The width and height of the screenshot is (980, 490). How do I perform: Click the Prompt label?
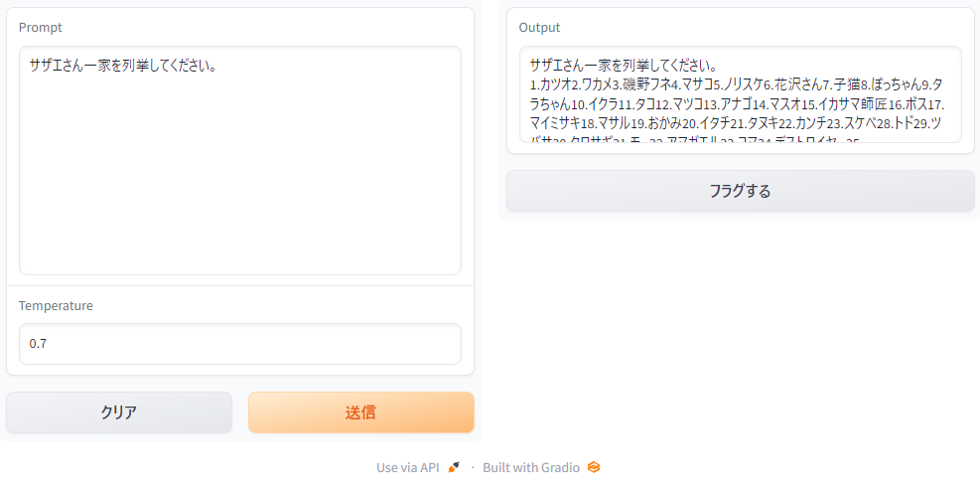pos(40,27)
